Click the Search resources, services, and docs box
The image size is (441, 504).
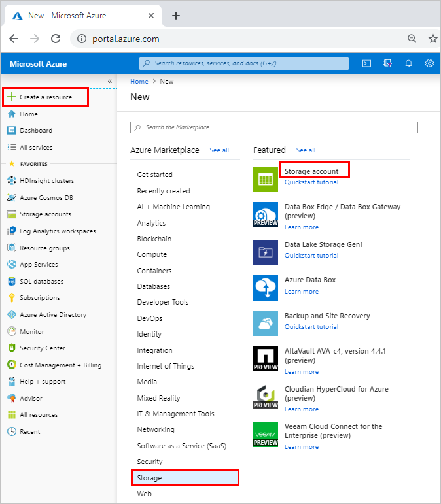tap(244, 63)
